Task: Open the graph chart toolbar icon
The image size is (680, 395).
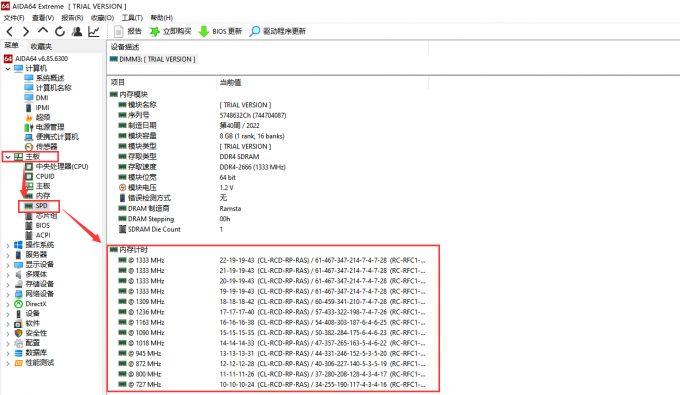Action: (94, 31)
